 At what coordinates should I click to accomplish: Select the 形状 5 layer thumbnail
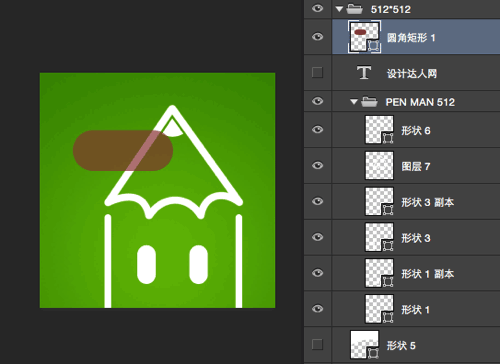[x=365, y=345]
